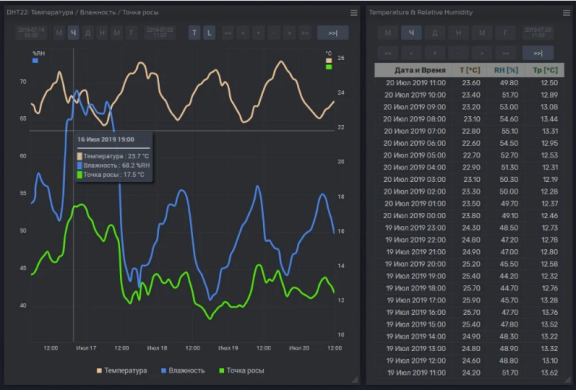Click step-forward > button in chart panel
Viewport: 576px width, 390px height.
[x=289, y=33]
